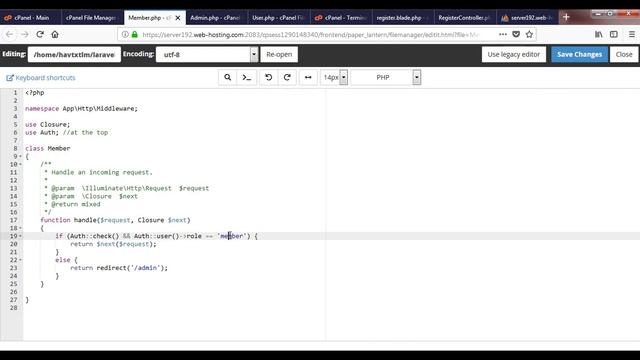Undo the last edit
The image size is (640, 360).
[x=269, y=78]
